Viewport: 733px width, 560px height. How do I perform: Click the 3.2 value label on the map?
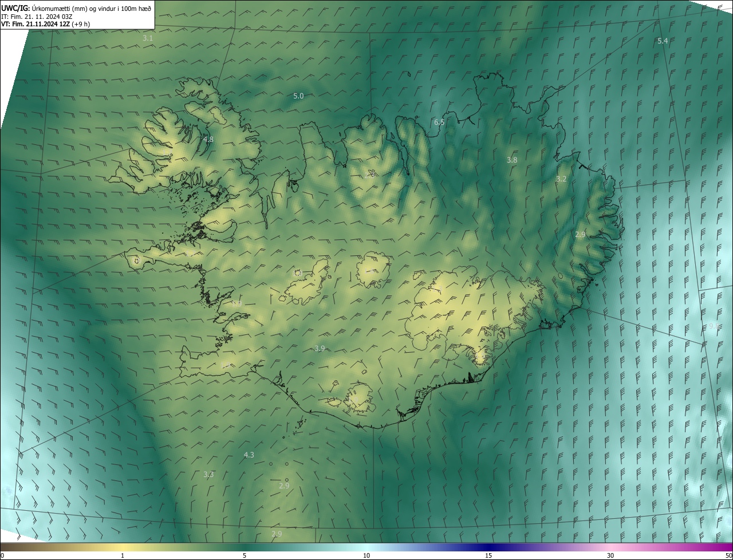561,179
